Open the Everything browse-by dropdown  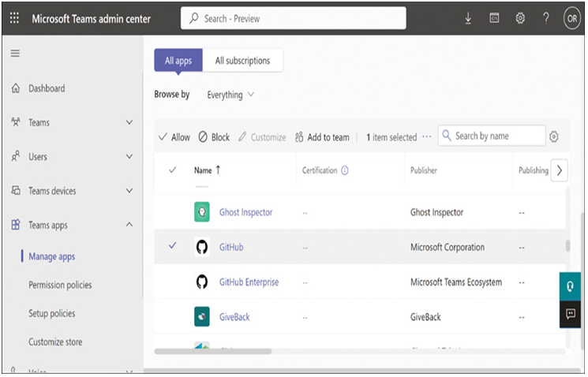tap(230, 95)
